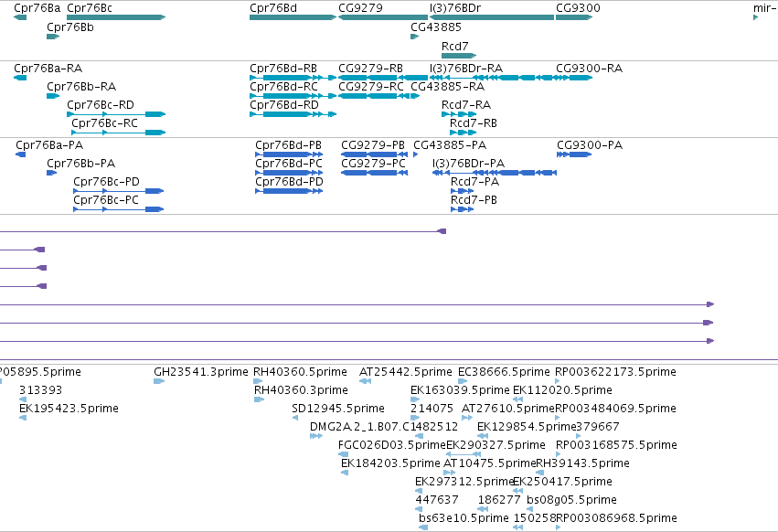
Task: Select the EK290327.5prime EST feature
Action: click(464, 454)
